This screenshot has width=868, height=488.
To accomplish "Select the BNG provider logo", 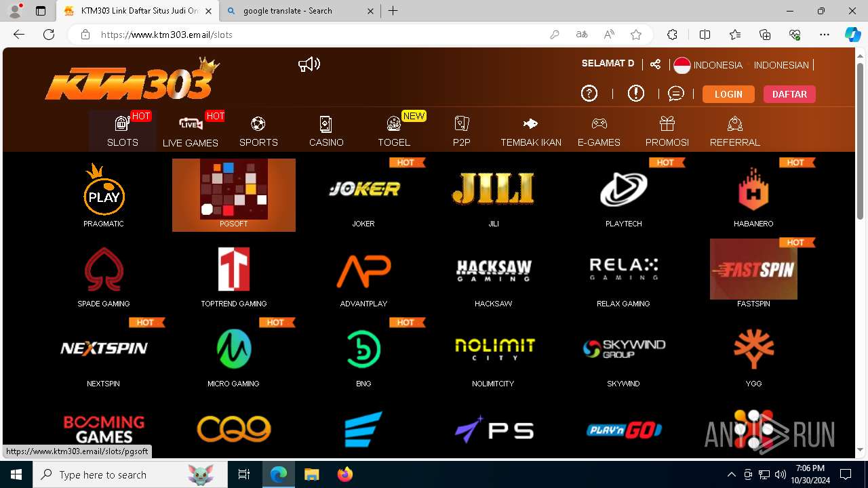I will click(x=364, y=349).
